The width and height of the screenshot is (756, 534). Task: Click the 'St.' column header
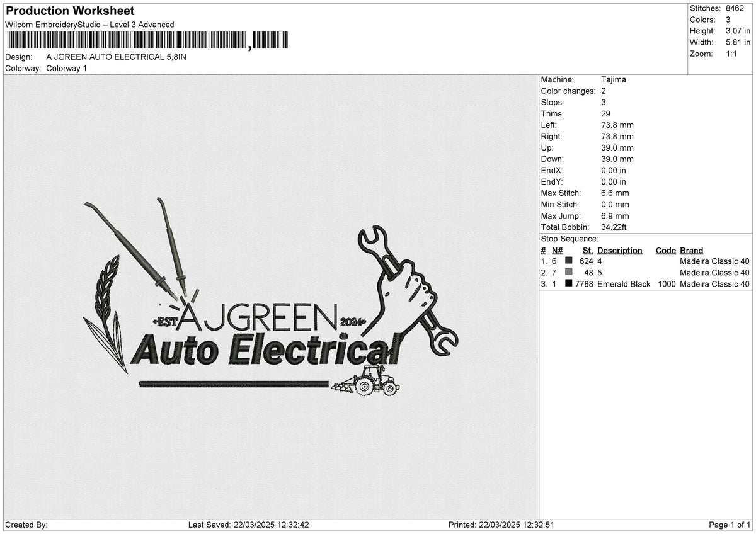[x=588, y=250]
